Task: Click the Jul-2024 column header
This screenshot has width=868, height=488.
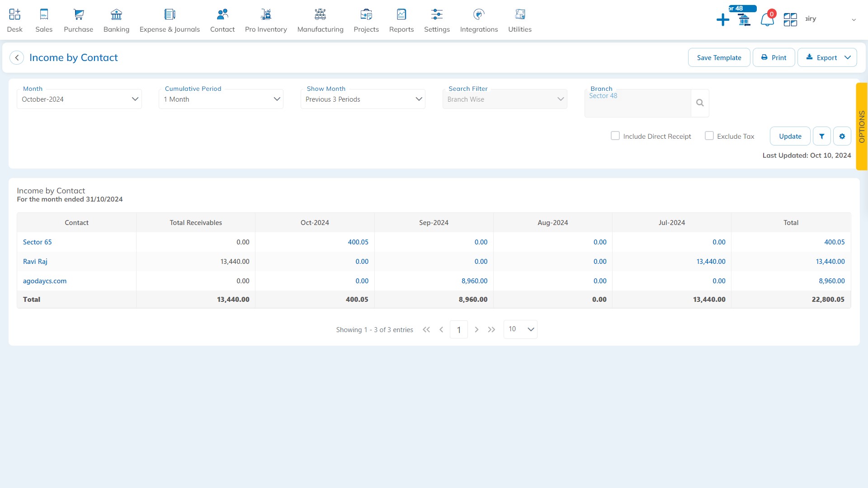Action: [672, 223]
